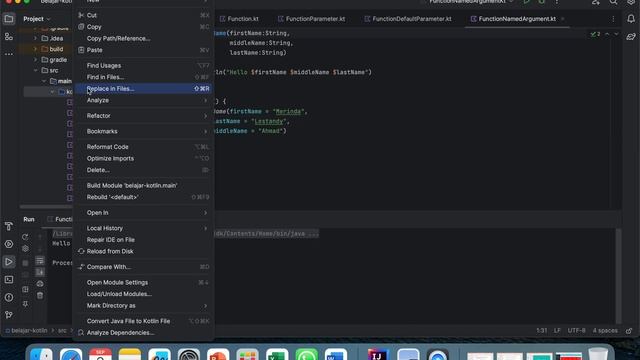Choose Reformat Code
The width and height of the screenshot is (640, 360).
144,147
